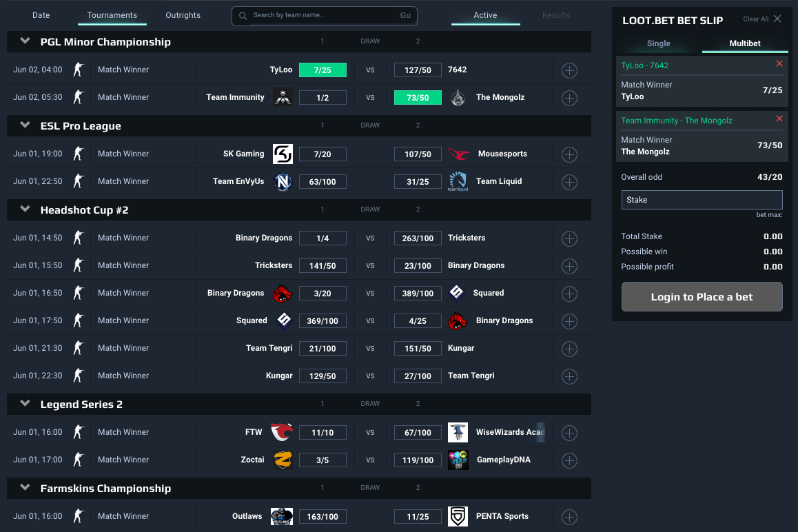This screenshot has width=798, height=532.
Task: Remove Team Immunity - The Mongolz from bet slip
Action: click(x=779, y=119)
